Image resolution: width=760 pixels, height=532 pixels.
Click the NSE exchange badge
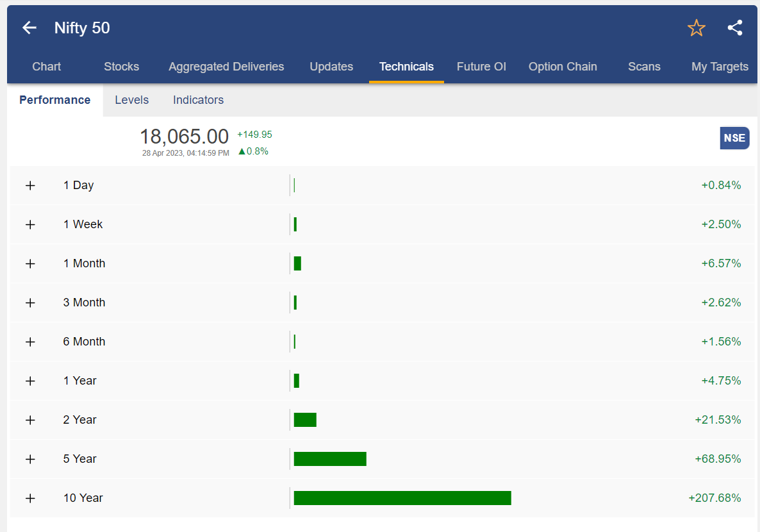[x=734, y=138]
